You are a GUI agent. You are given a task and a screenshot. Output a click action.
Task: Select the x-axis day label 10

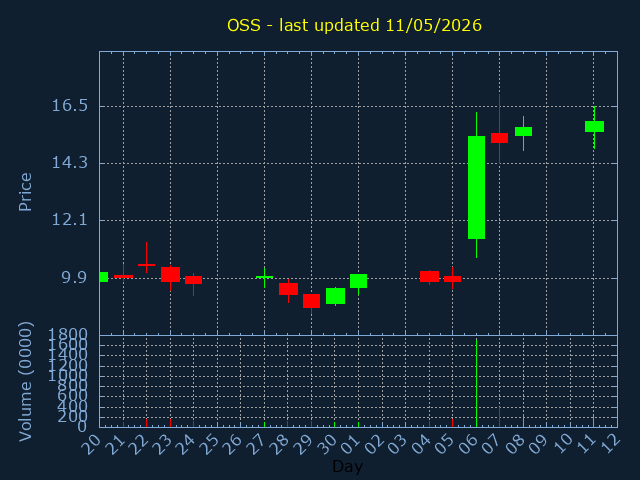561,444
